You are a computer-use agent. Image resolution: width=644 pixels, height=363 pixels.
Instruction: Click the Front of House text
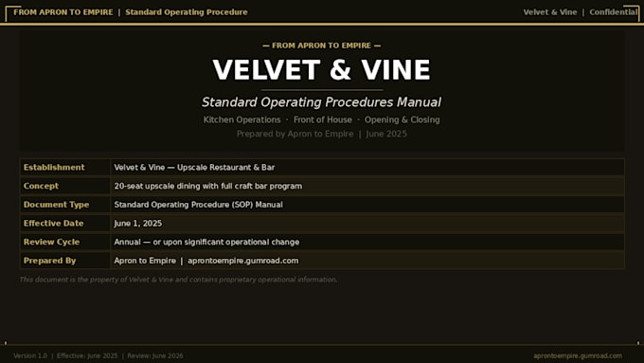tap(323, 119)
